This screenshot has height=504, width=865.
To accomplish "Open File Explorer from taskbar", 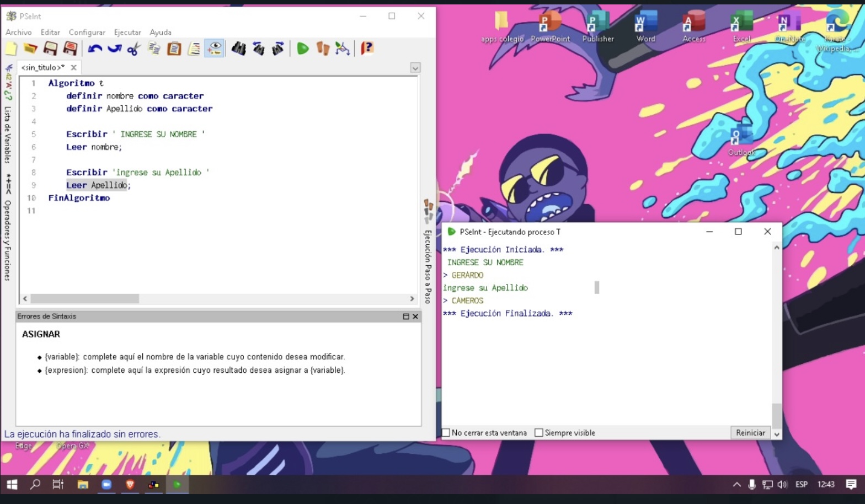I will pos(83,485).
